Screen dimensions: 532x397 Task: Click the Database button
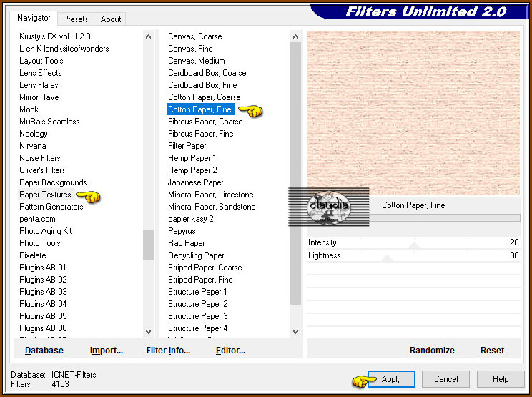[x=44, y=351]
